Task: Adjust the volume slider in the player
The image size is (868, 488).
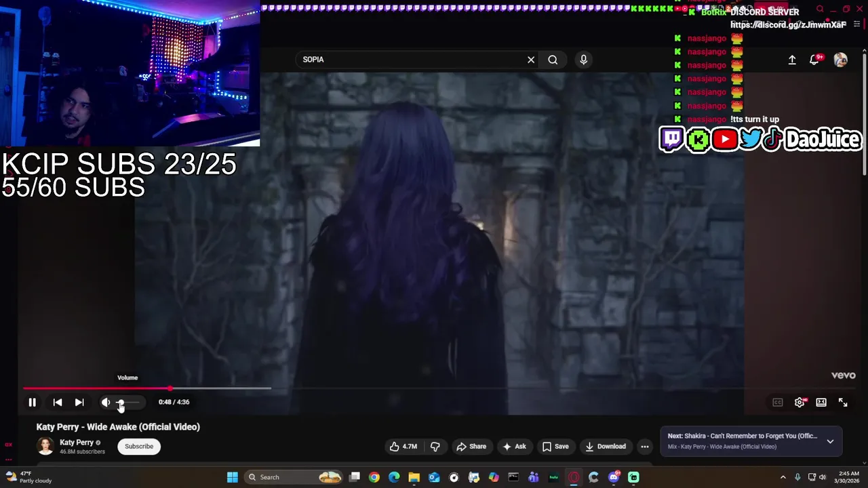Action: click(x=129, y=402)
